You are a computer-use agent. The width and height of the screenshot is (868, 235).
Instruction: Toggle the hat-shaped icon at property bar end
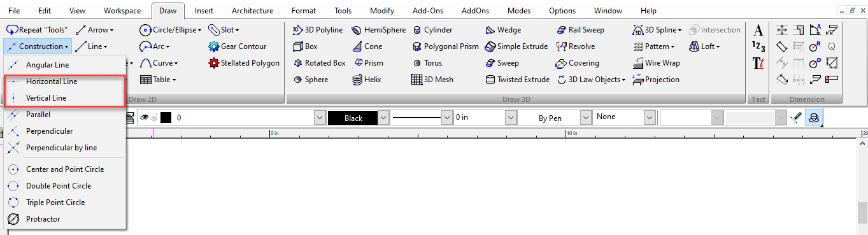[x=813, y=118]
